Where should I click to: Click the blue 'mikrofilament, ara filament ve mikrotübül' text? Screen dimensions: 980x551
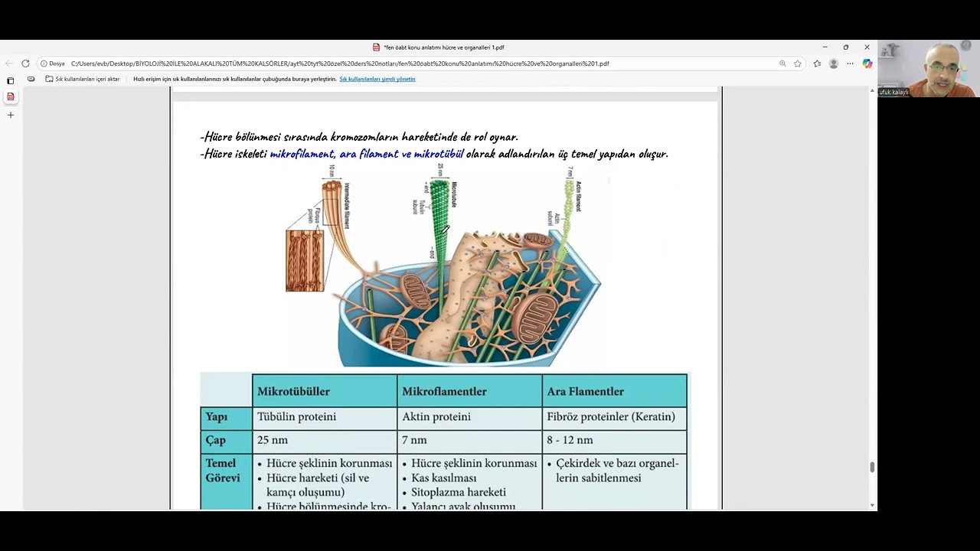pos(367,154)
